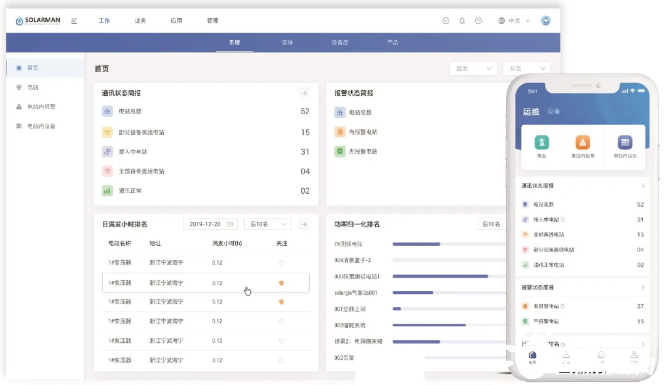Click the green shield 无报警电站 icon
The image size is (664, 385).
coord(340,151)
